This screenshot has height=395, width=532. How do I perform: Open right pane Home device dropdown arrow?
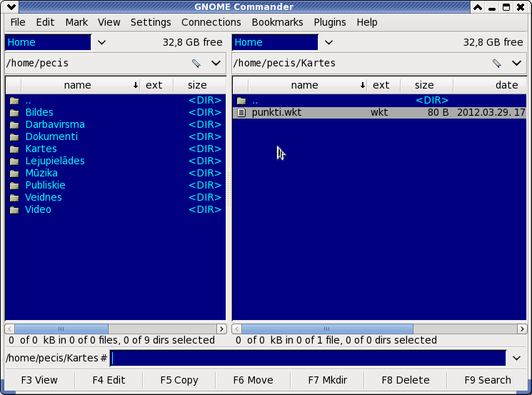[x=328, y=42]
